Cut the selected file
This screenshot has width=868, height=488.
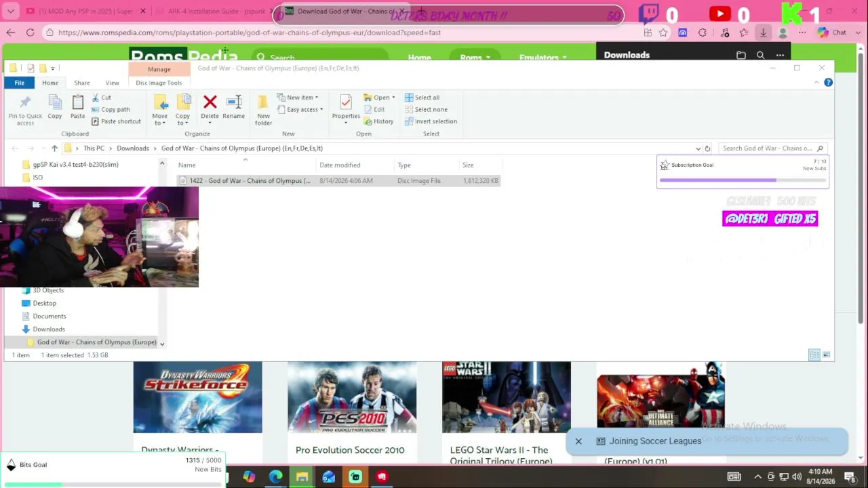click(x=102, y=98)
